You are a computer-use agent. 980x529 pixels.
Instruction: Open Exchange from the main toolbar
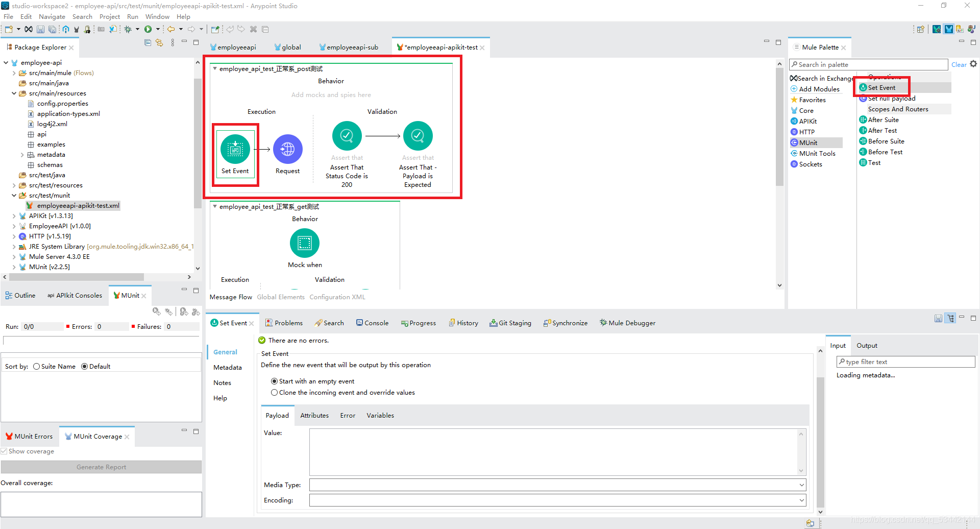click(29, 29)
